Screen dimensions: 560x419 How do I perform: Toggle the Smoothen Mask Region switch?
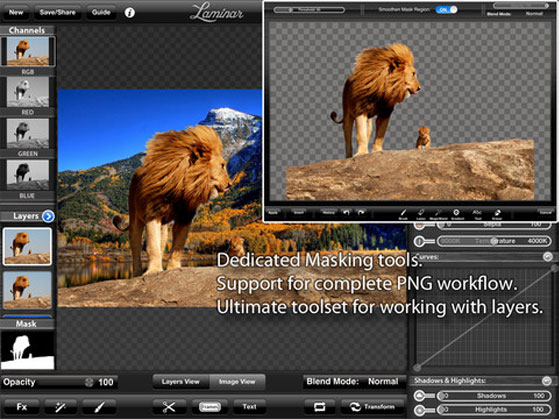(x=446, y=10)
